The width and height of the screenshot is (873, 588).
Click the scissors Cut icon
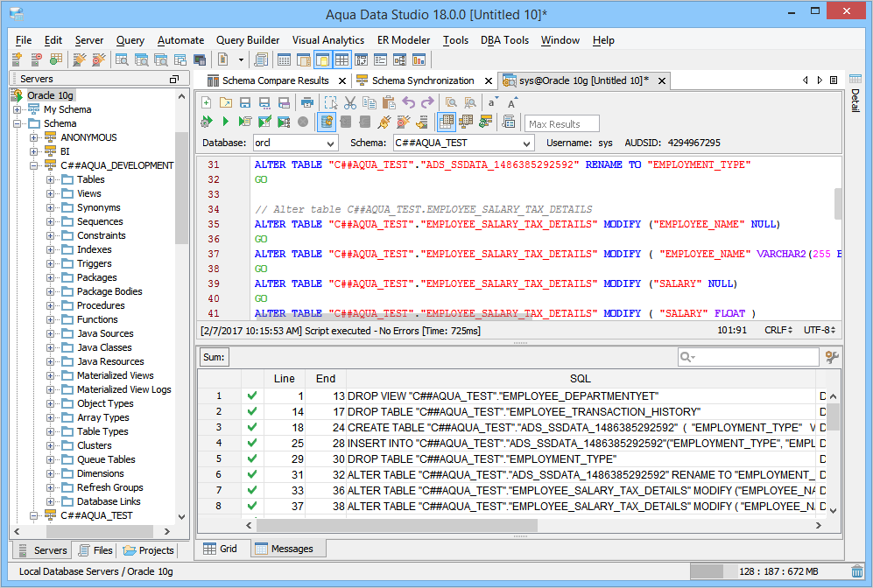click(349, 102)
